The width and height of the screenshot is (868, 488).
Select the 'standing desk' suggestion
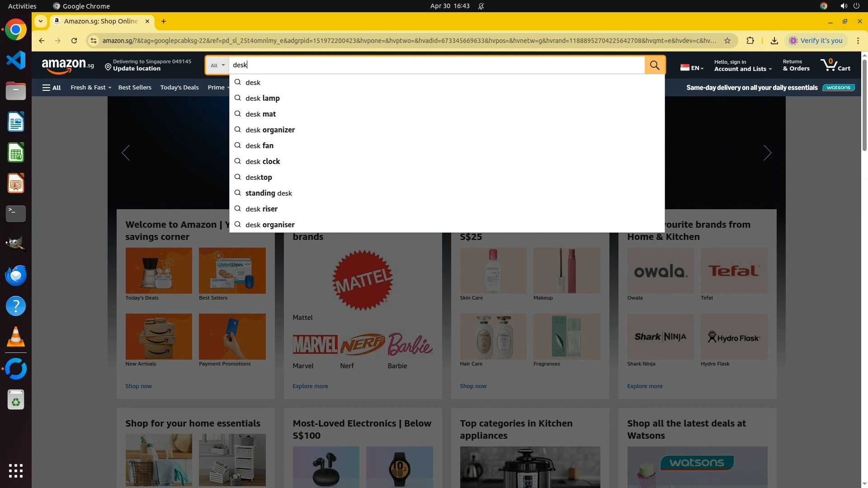pos(269,193)
